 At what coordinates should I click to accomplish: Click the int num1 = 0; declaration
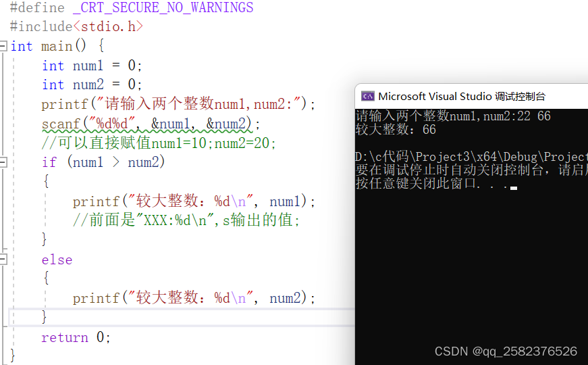click(92, 66)
